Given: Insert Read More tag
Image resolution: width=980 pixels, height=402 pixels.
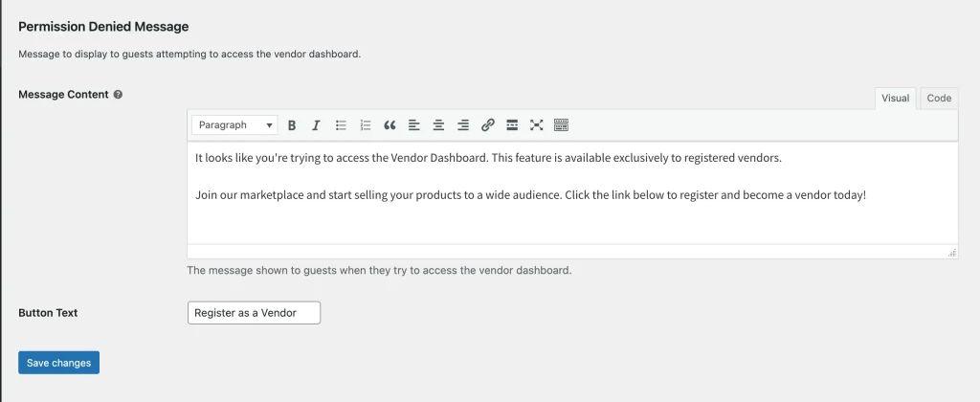Looking at the screenshot, I should pos(512,125).
